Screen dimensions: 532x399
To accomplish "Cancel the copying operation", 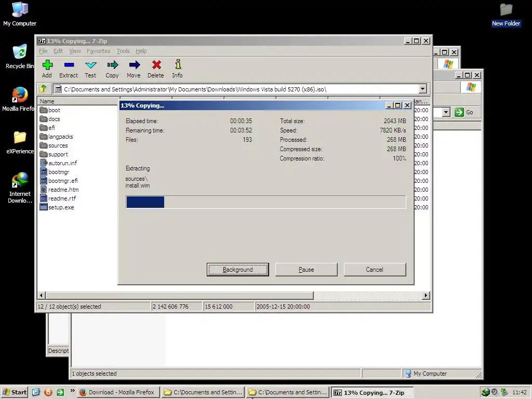I will tap(375, 270).
